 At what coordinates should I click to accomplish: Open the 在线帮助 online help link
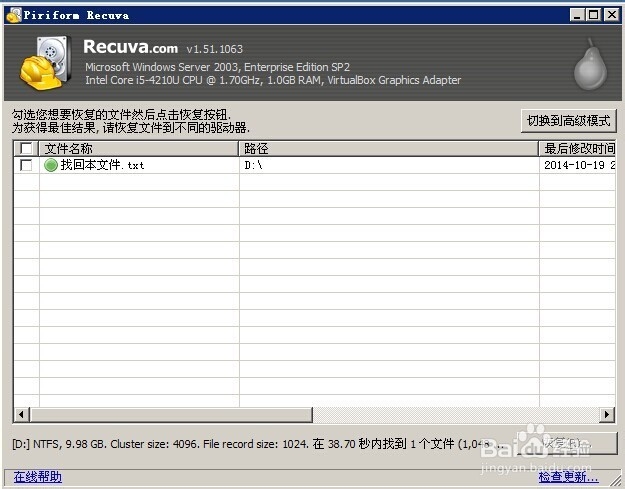point(38,477)
